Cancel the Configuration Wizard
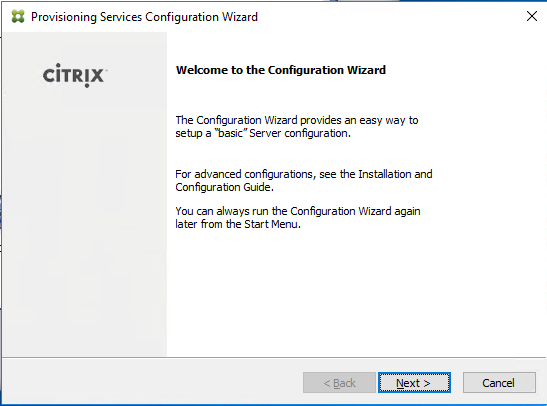The image size is (547, 406). 499,383
